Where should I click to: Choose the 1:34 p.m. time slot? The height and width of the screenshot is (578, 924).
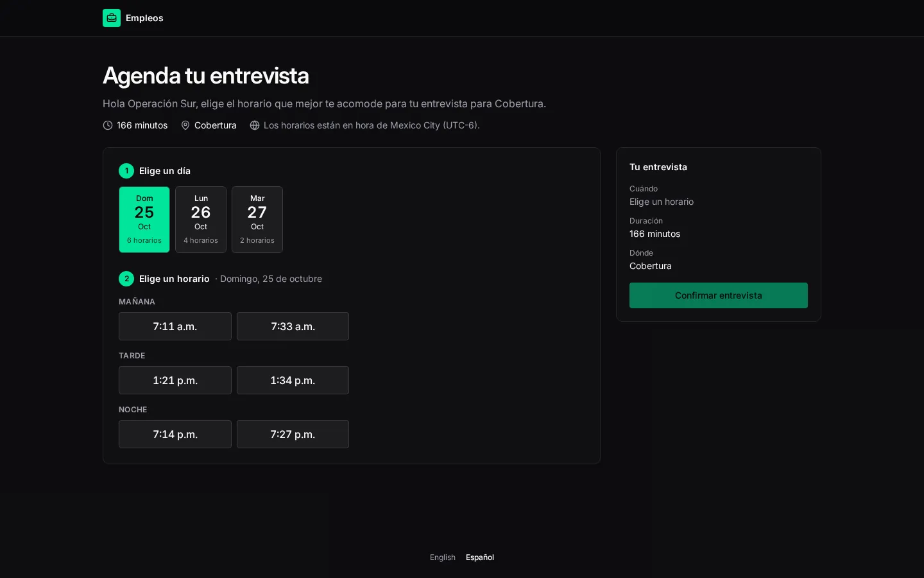click(x=293, y=380)
